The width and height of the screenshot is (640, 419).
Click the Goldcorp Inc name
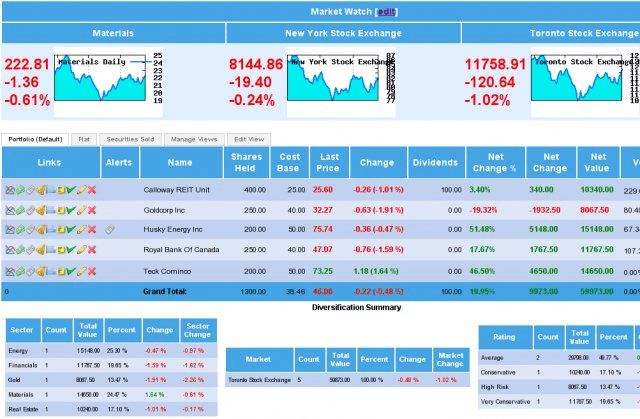coord(164,210)
